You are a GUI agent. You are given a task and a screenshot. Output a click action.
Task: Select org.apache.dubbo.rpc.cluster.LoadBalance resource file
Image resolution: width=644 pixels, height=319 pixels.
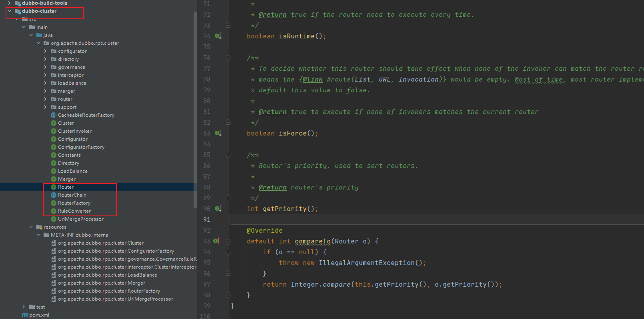pyautogui.click(x=108, y=275)
